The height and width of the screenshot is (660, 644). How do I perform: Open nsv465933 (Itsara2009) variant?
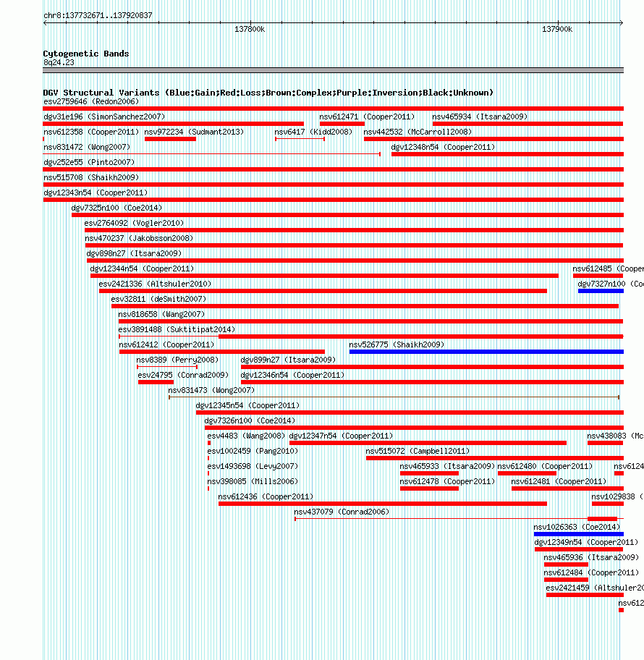(447, 465)
